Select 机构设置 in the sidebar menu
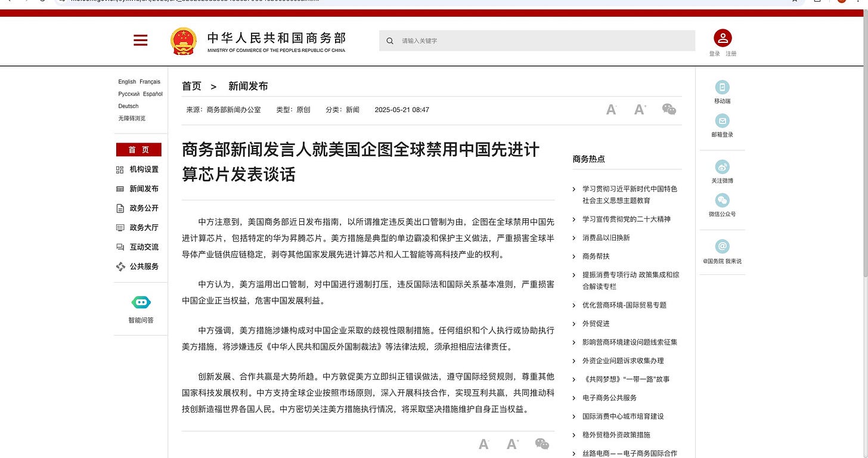 (x=144, y=169)
